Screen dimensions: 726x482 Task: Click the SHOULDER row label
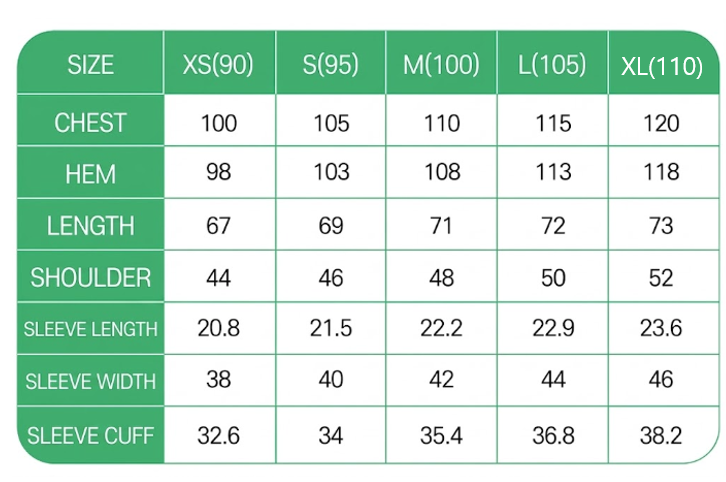tap(91, 277)
